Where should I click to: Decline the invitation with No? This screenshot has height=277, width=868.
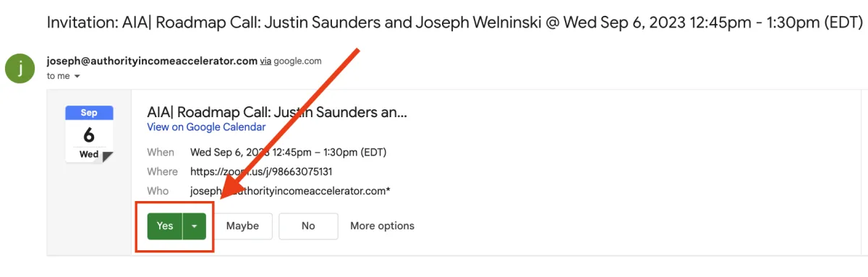pos(308,226)
